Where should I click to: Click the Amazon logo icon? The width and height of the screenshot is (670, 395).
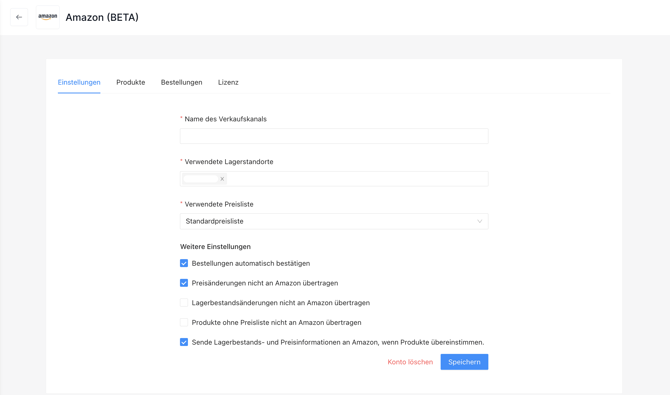coord(47,17)
